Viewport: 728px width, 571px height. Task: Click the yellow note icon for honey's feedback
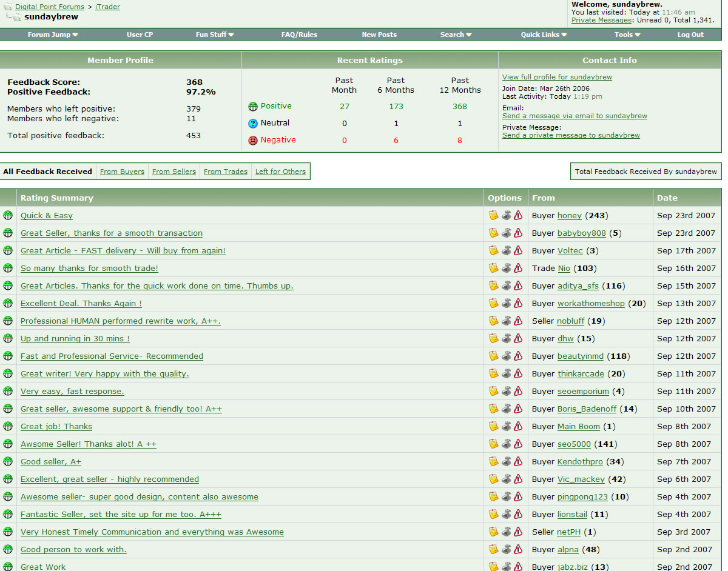[x=494, y=215]
